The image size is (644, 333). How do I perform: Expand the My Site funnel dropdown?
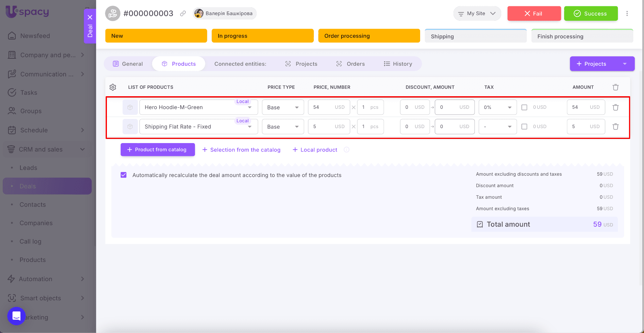coord(477,14)
